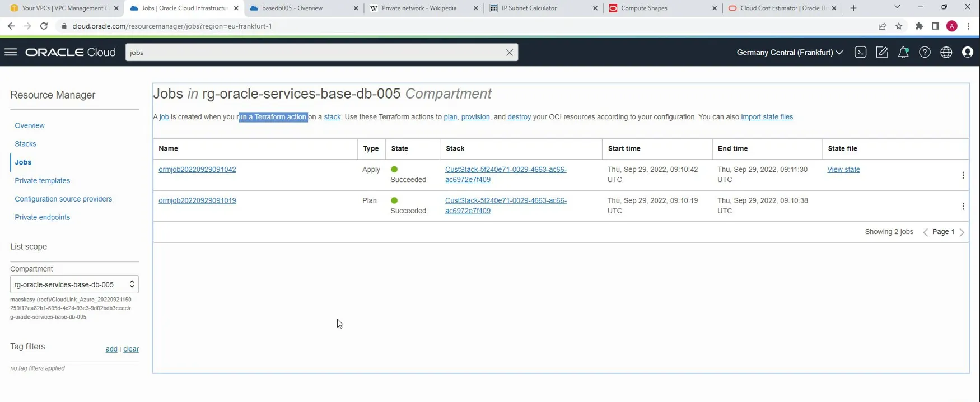Screen dimensions: 980x402
Task: Toggle the browser side panel icon
Action: tap(935, 26)
